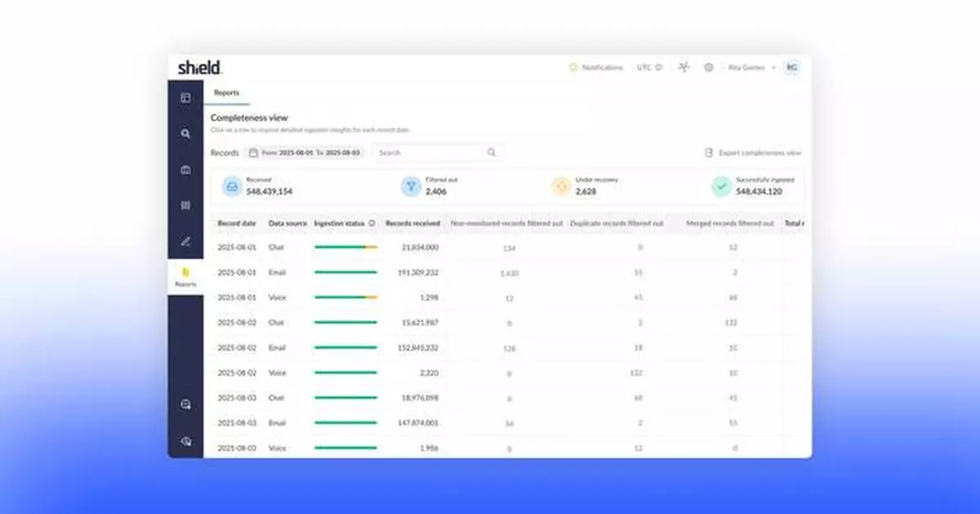980x514 pixels.
Task: Toggle sorting on Ingestion status column
Action: (372, 223)
